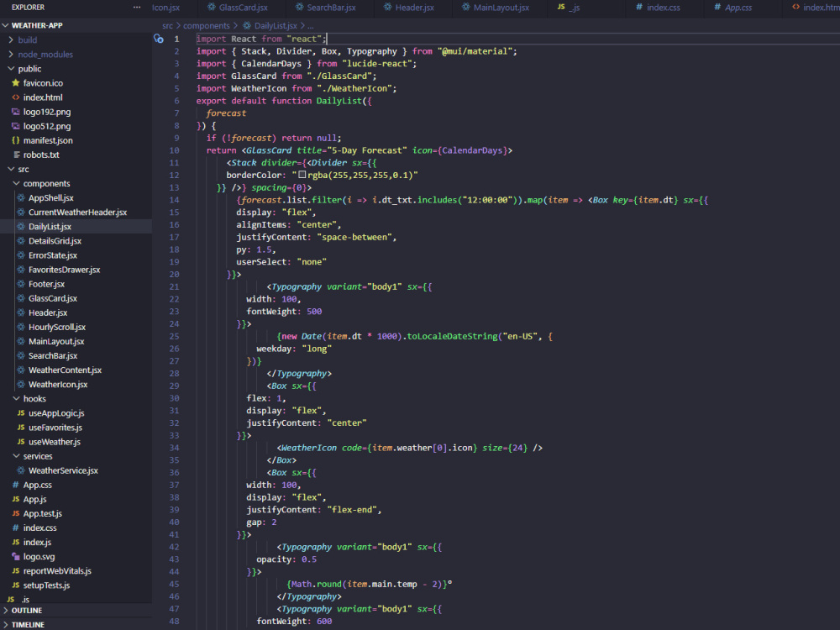
Task: Click the code action icon on line 1
Action: pyautogui.click(x=158, y=39)
